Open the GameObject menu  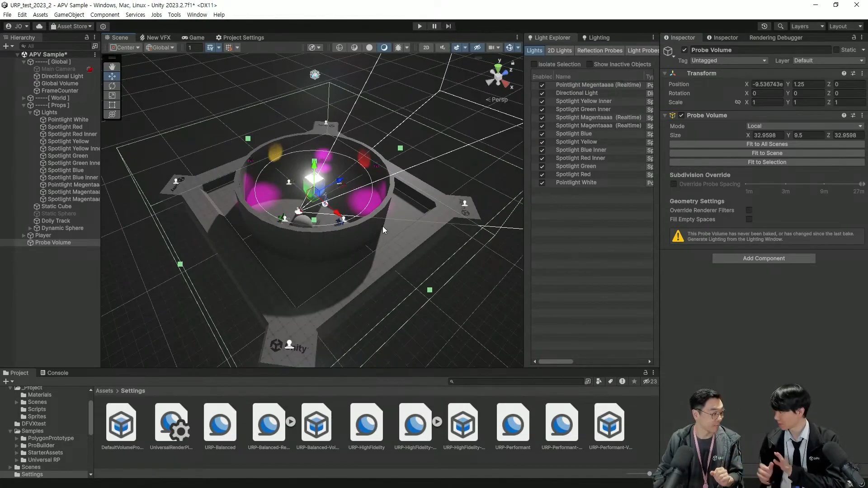point(69,14)
